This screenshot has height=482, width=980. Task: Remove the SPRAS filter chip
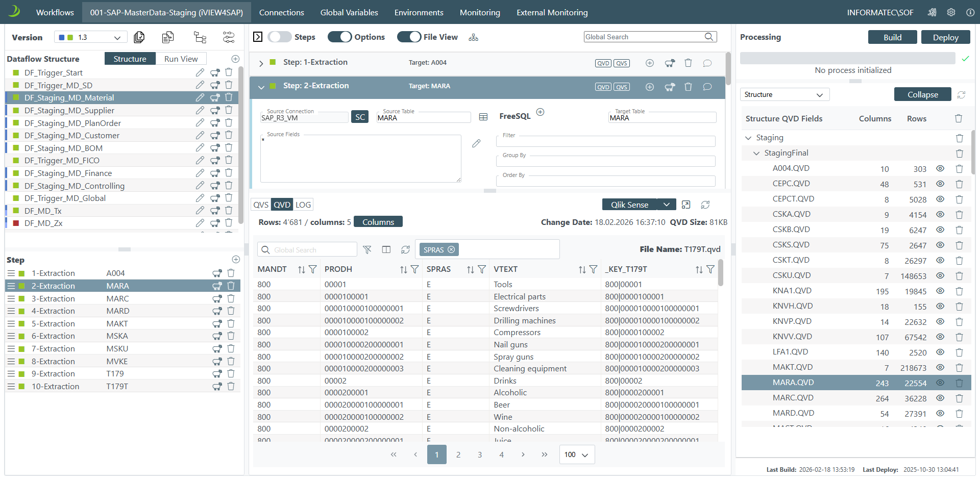(x=451, y=249)
